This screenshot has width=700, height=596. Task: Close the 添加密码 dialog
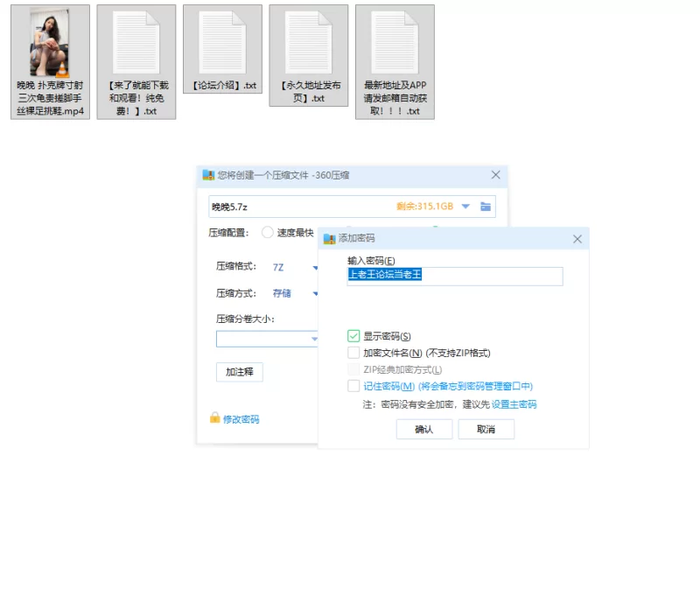tap(577, 239)
